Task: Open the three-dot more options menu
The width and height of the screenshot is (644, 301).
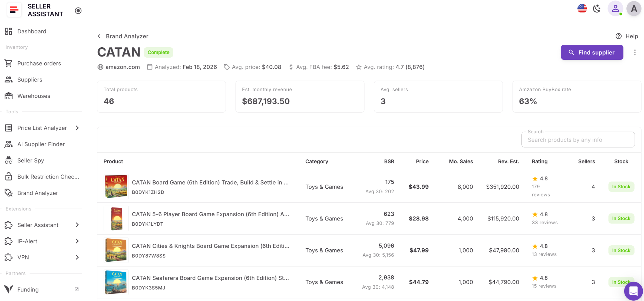Action: point(635,52)
